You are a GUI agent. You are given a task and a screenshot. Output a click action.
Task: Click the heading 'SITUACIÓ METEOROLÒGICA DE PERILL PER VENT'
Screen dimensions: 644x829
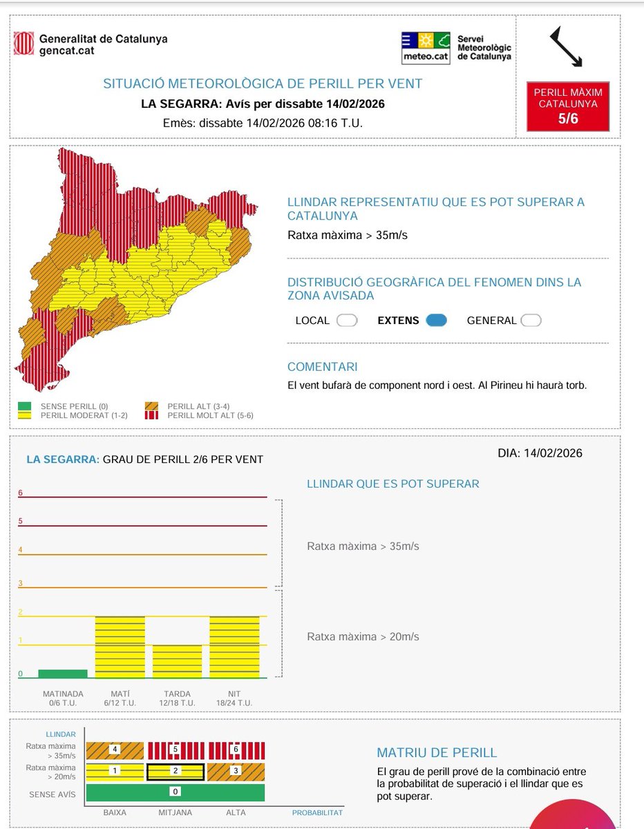[263, 84]
